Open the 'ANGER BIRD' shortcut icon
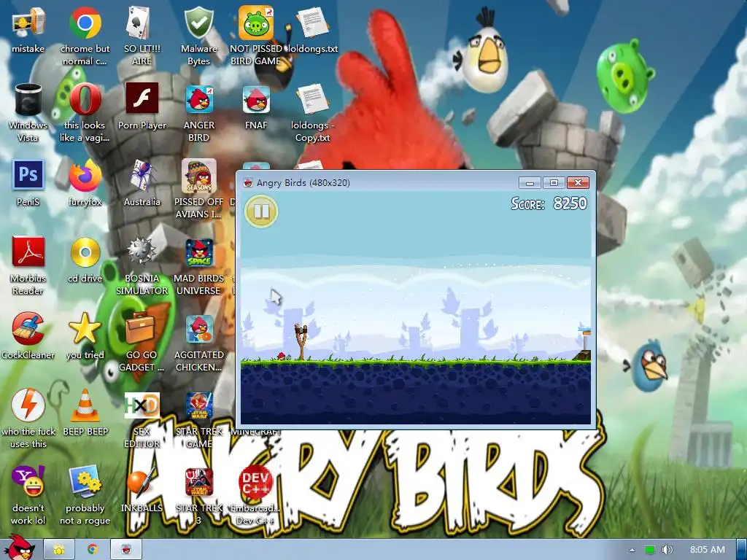The height and width of the screenshot is (560, 747). point(199,99)
